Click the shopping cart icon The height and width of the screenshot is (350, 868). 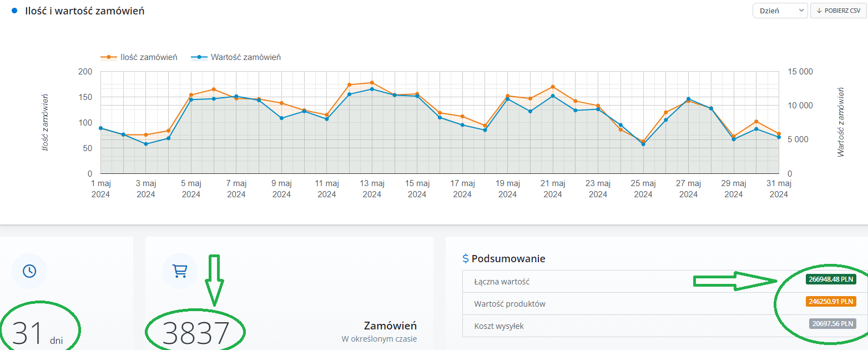click(179, 271)
